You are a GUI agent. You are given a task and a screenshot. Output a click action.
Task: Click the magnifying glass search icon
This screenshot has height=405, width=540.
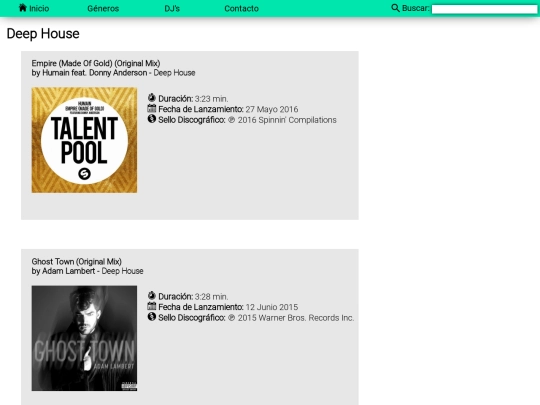pos(395,8)
